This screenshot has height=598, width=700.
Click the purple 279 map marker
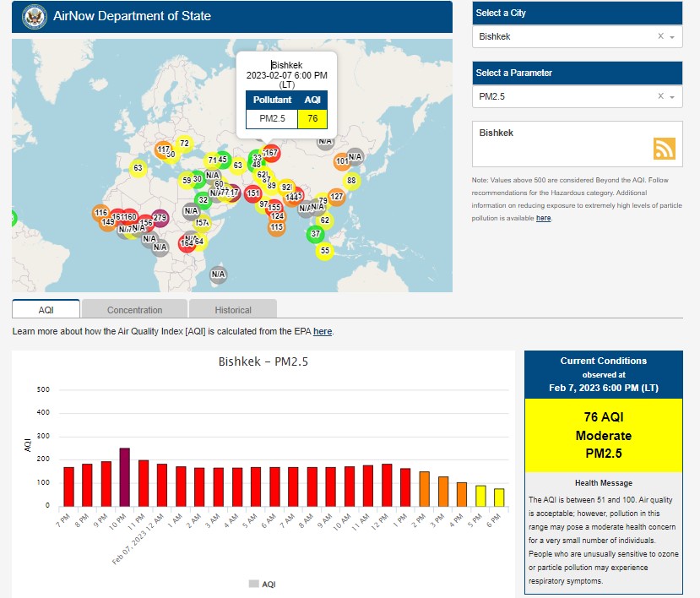[x=160, y=218]
